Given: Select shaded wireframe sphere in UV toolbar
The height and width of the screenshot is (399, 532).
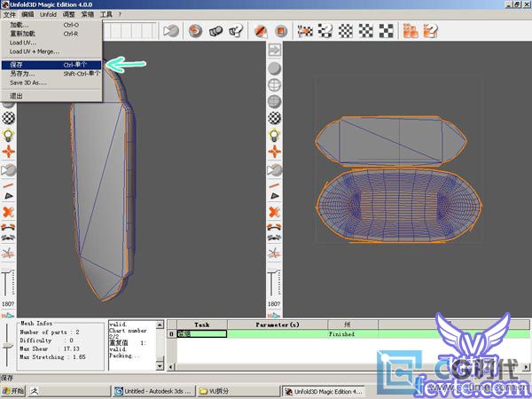Looking at the screenshot, I should [x=275, y=101].
